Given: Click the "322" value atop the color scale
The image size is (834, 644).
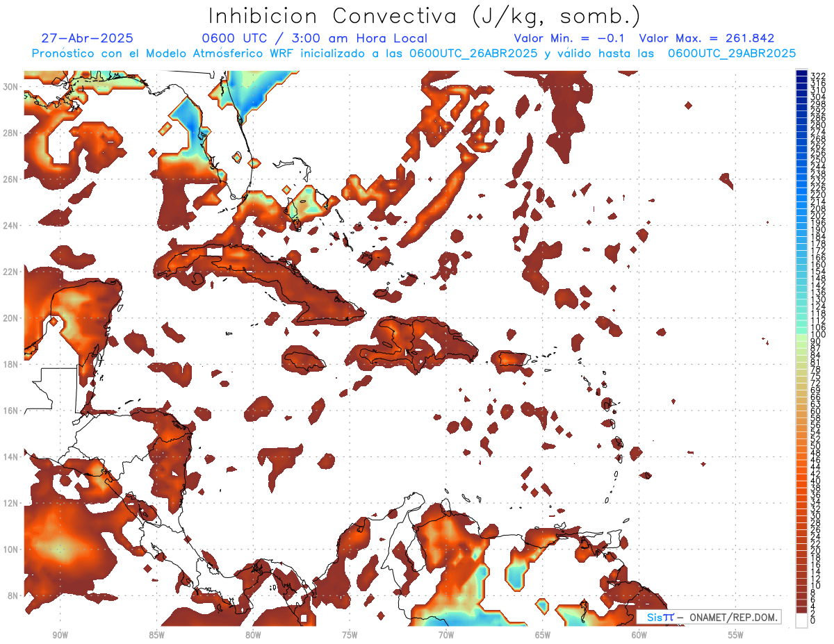Looking at the screenshot, I should click(x=818, y=76).
